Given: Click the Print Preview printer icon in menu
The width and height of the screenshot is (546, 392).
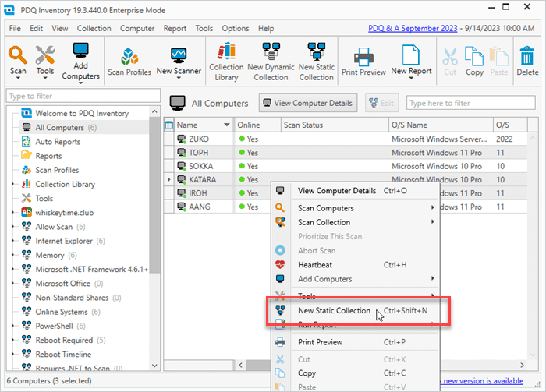Looking at the screenshot, I should [x=280, y=342].
